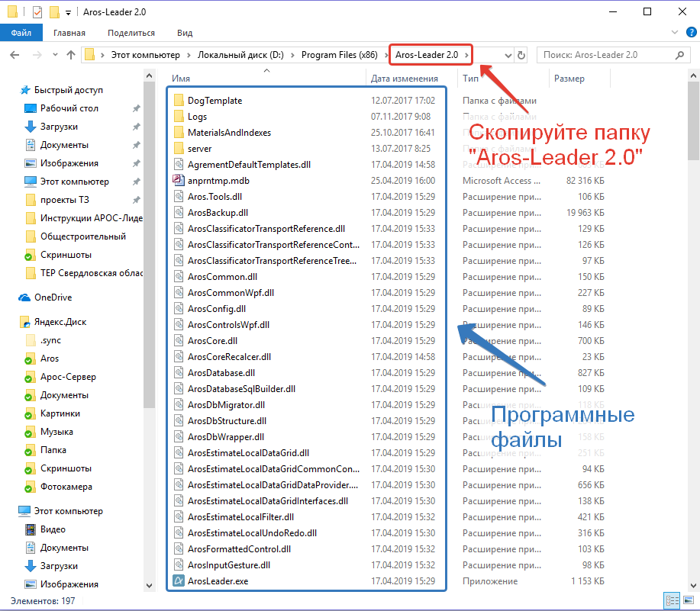Open pinned Документы in Quick access
Image resolution: width=700 pixels, height=611 pixels.
click(64, 144)
